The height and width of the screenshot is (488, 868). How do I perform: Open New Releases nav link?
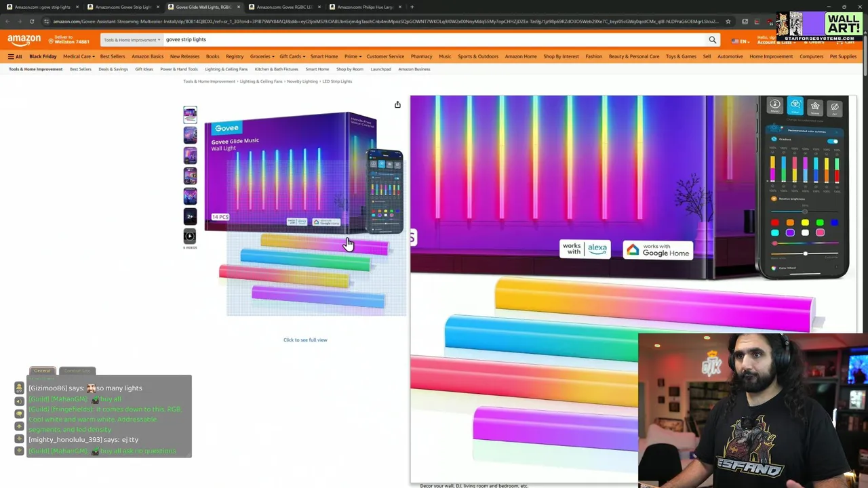click(x=184, y=56)
